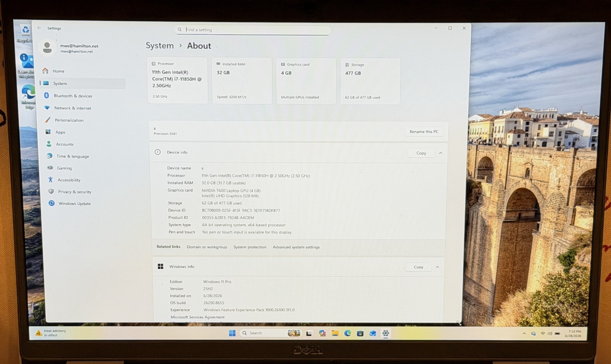Open Advanced system settings link
The image size is (611, 364).
[296, 247]
